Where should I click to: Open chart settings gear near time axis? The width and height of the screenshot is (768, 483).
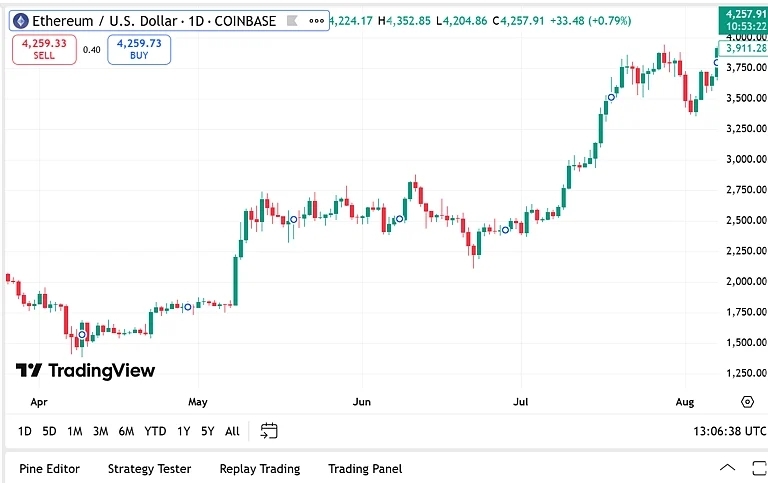coord(747,402)
